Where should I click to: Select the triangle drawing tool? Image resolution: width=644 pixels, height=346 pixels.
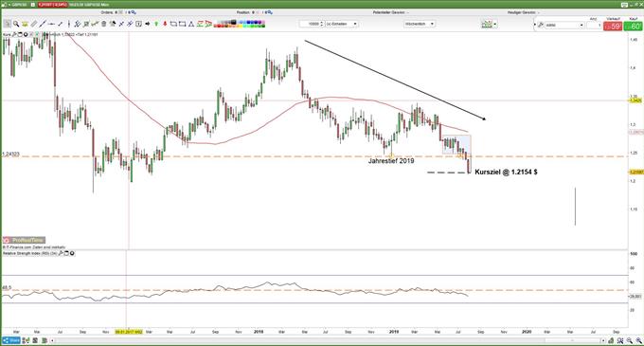(191, 24)
